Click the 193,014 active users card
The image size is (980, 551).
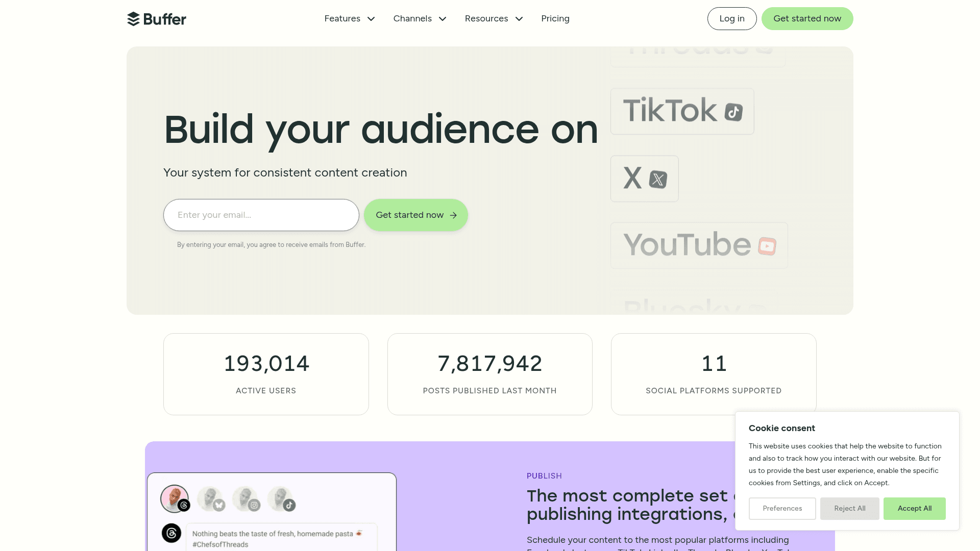(266, 374)
